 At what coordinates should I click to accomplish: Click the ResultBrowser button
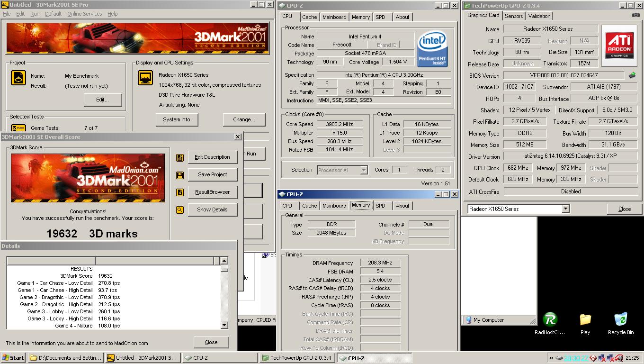coord(213,192)
